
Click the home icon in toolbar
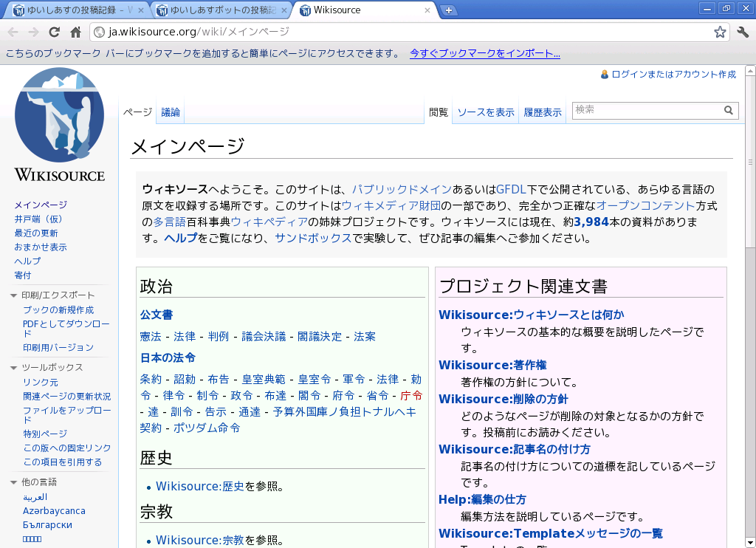coord(75,32)
